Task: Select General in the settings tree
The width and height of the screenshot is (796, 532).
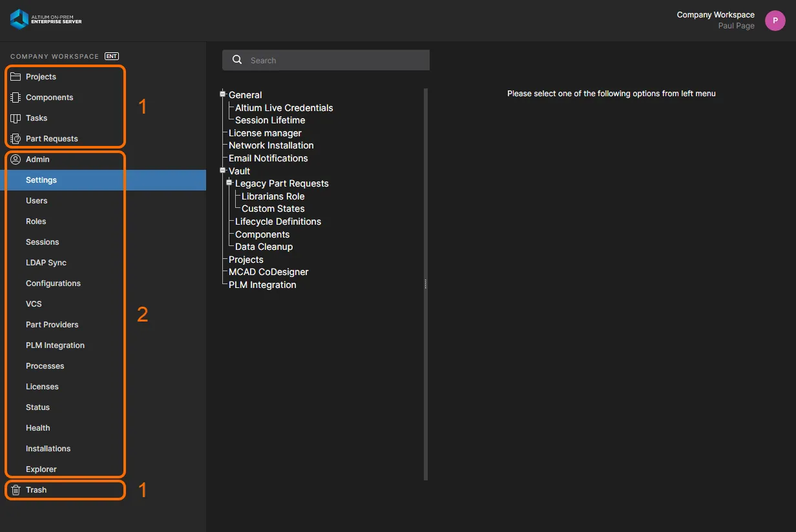Action: [x=246, y=95]
